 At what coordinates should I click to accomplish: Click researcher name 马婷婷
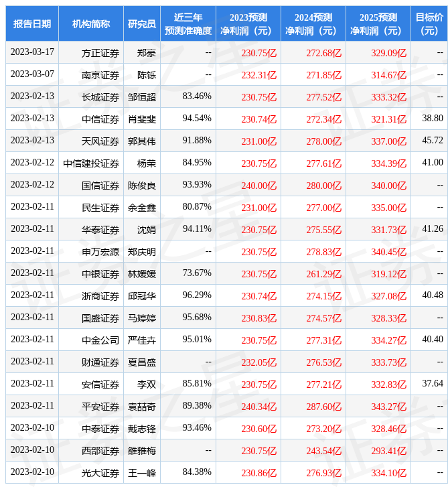[142, 318]
